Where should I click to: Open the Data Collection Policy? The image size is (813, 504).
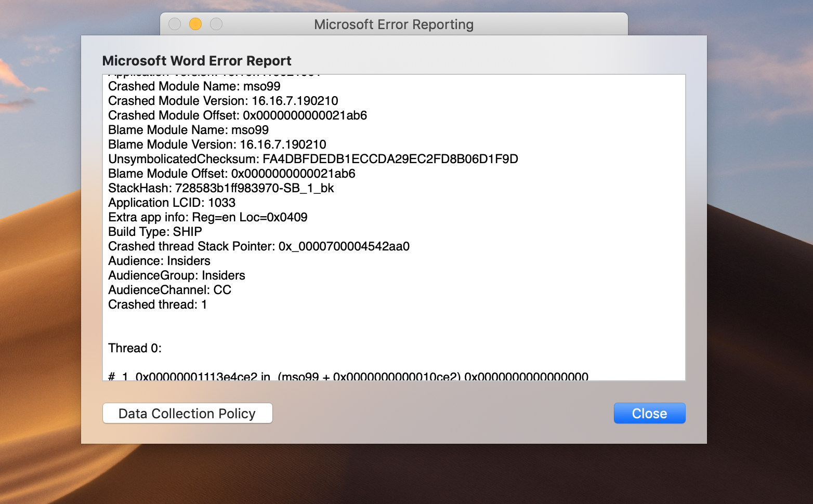click(x=187, y=413)
